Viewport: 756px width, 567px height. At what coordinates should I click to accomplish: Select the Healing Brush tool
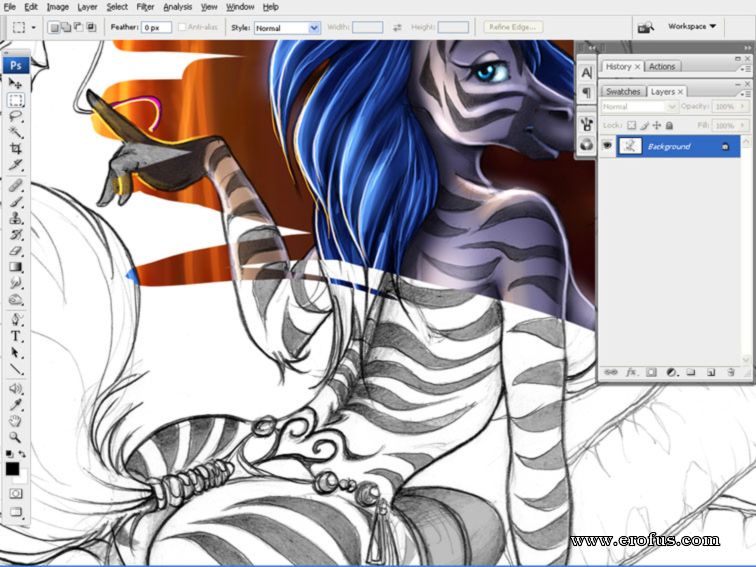pyautogui.click(x=15, y=186)
